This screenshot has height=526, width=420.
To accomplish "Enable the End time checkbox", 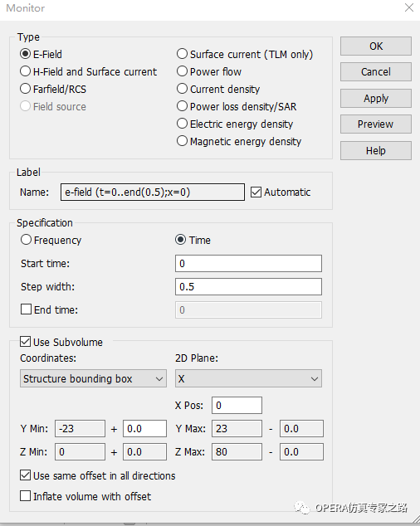I will 26,309.
